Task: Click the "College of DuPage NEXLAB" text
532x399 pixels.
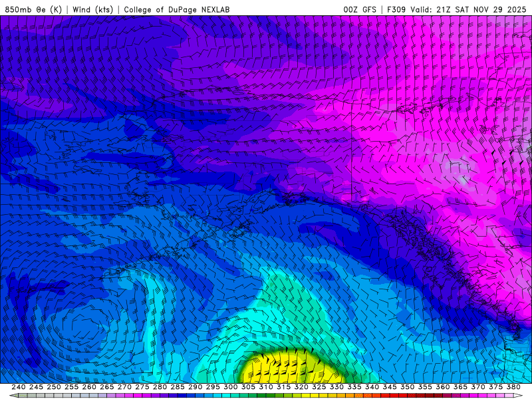Action: tap(177, 9)
